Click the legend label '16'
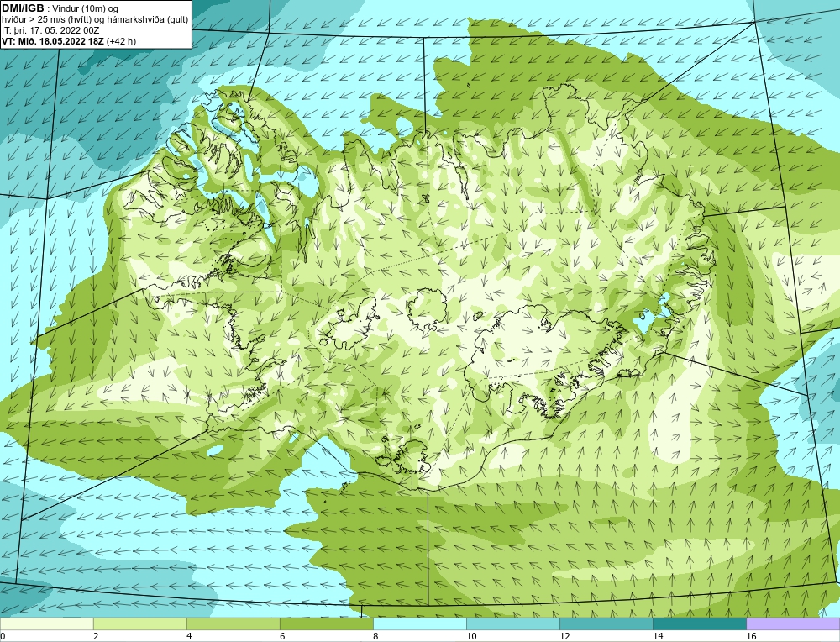This screenshot has height=642, width=840. [751, 636]
